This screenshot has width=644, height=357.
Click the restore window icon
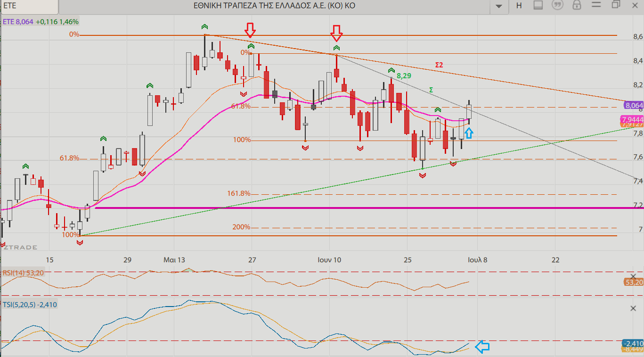click(616, 5)
